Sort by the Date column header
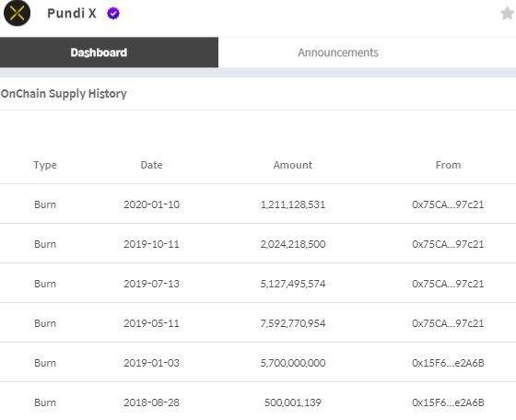The width and height of the screenshot is (516, 420). 151,165
